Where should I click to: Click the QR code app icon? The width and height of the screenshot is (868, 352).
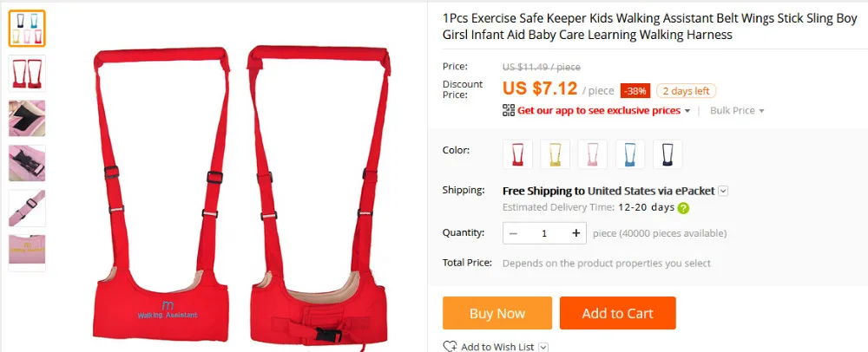tap(508, 110)
